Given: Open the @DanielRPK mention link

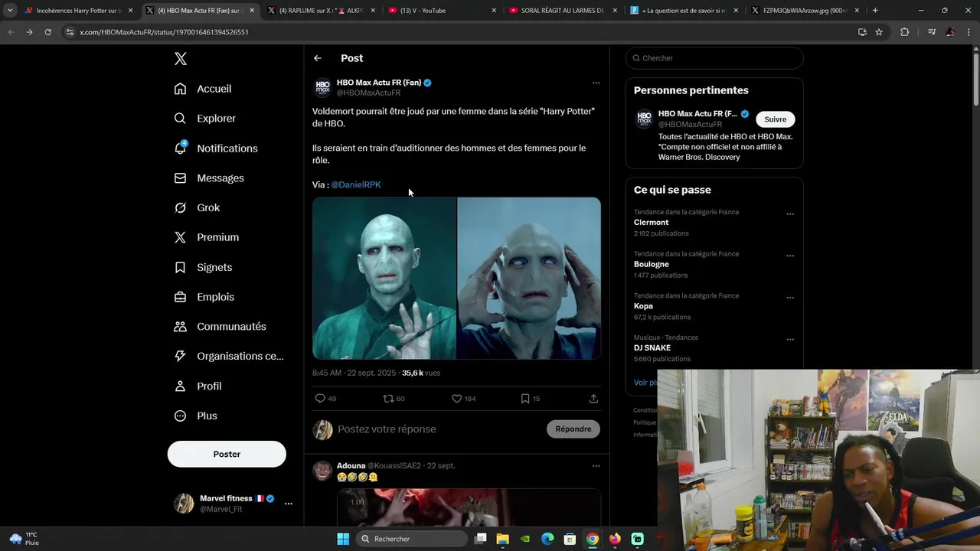Looking at the screenshot, I should tap(356, 184).
